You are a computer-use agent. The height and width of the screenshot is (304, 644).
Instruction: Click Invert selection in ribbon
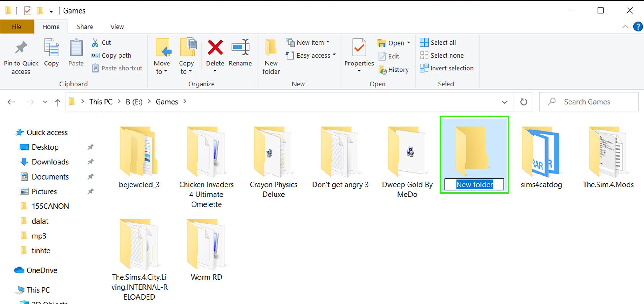pos(447,68)
